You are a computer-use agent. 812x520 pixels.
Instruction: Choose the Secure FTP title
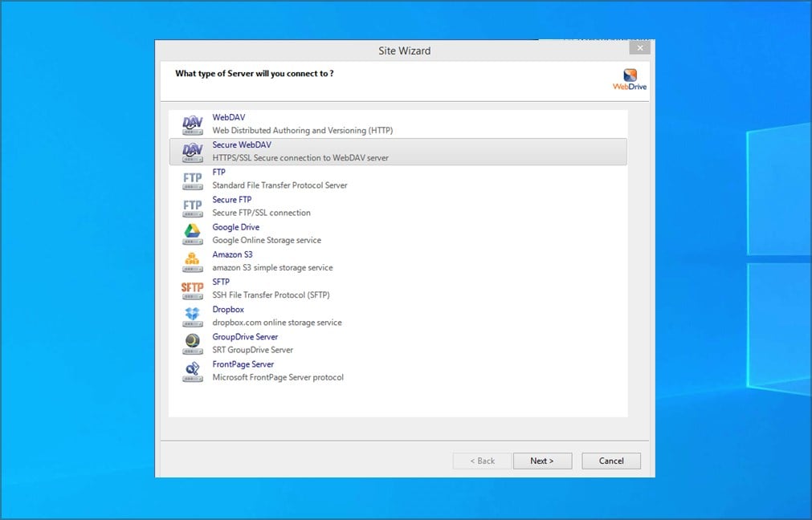coord(232,200)
